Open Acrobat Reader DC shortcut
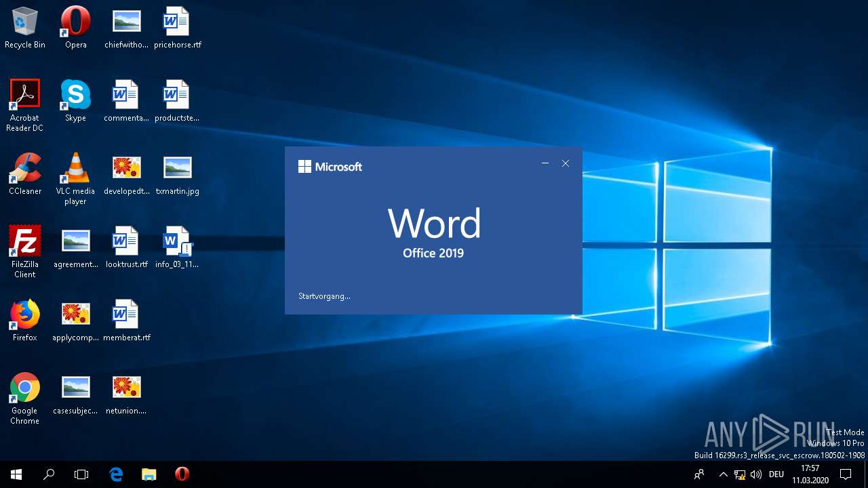The width and height of the screenshot is (868, 488). point(25,106)
